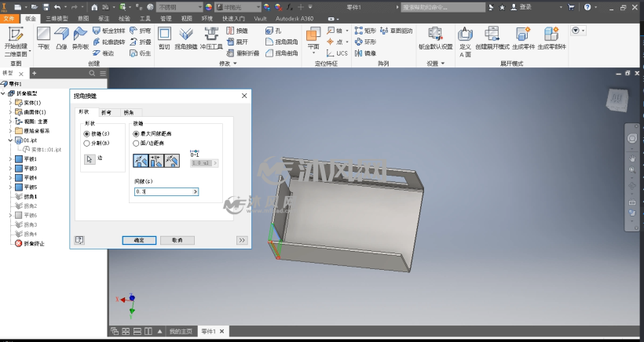The width and height of the screenshot is (644, 342).
Task: Click the 拐角接缝 ribbon tool
Action: [x=186, y=38]
